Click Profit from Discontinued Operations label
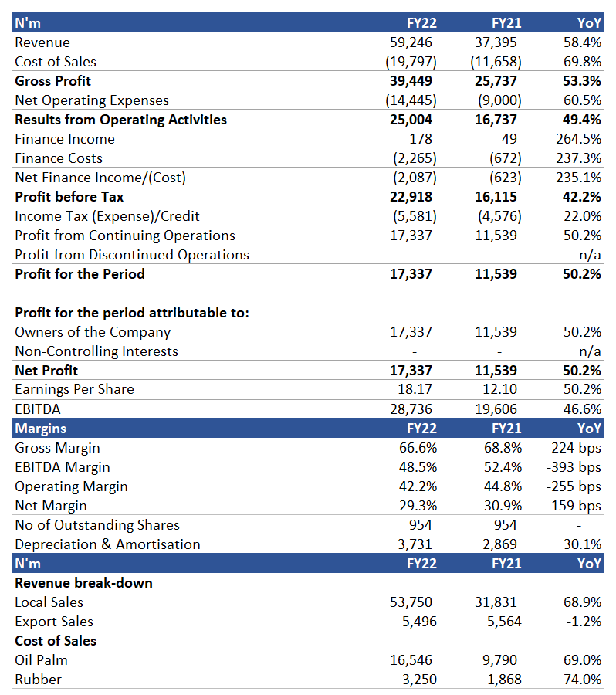Viewport: 616px width, 695px height. (x=132, y=255)
